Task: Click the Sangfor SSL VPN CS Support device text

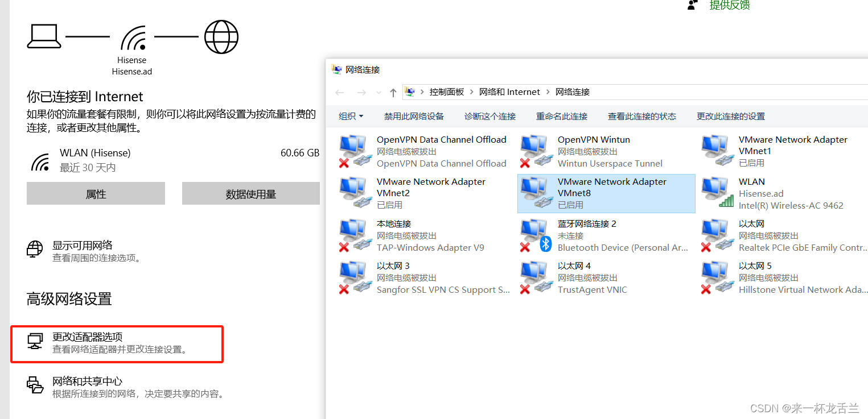Action: [443, 290]
